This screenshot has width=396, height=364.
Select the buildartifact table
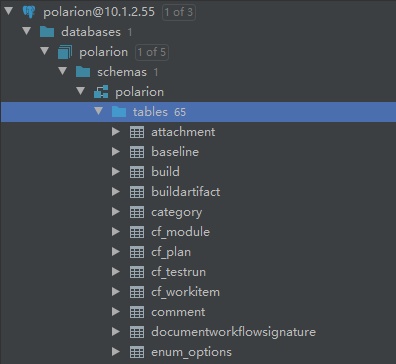point(186,192)
